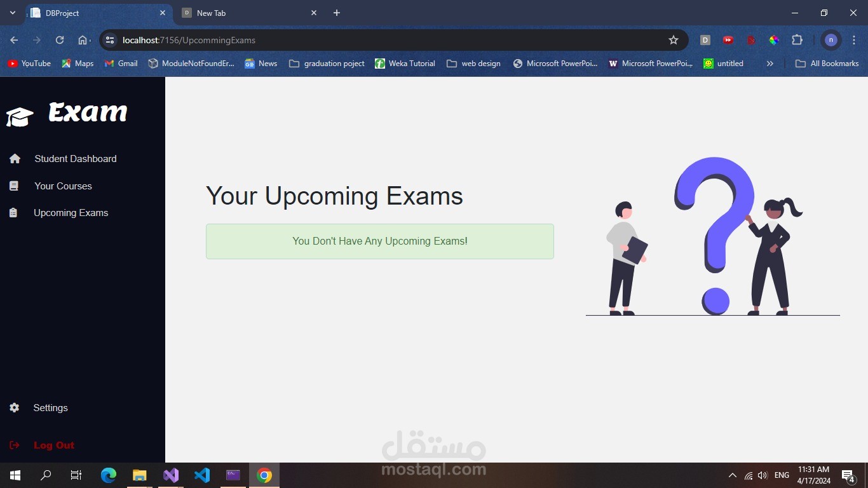Click the Upcoming Exams clipboard icon
Image resolution: width=868 pixels, height=488 pixels.
click(14, 212)
